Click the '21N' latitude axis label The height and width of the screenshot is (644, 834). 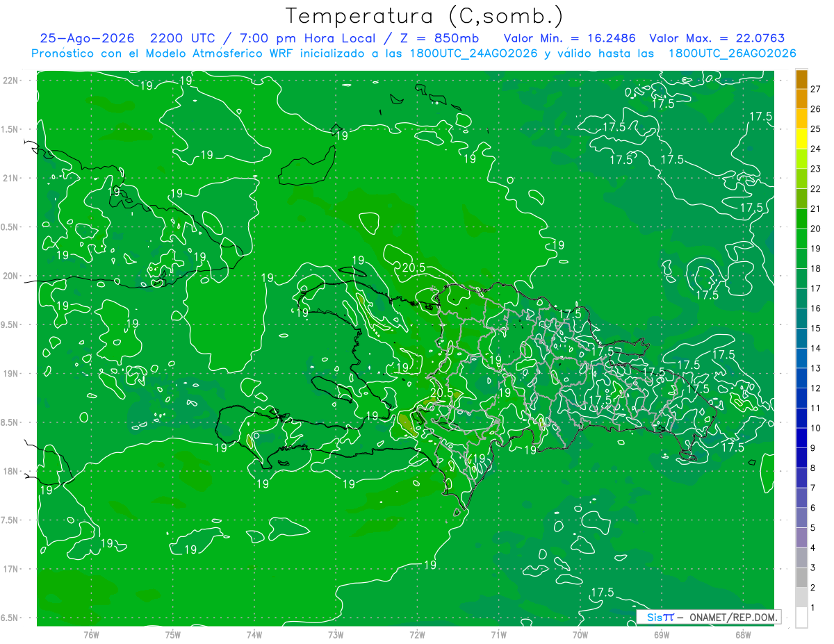tap(10, 178)
